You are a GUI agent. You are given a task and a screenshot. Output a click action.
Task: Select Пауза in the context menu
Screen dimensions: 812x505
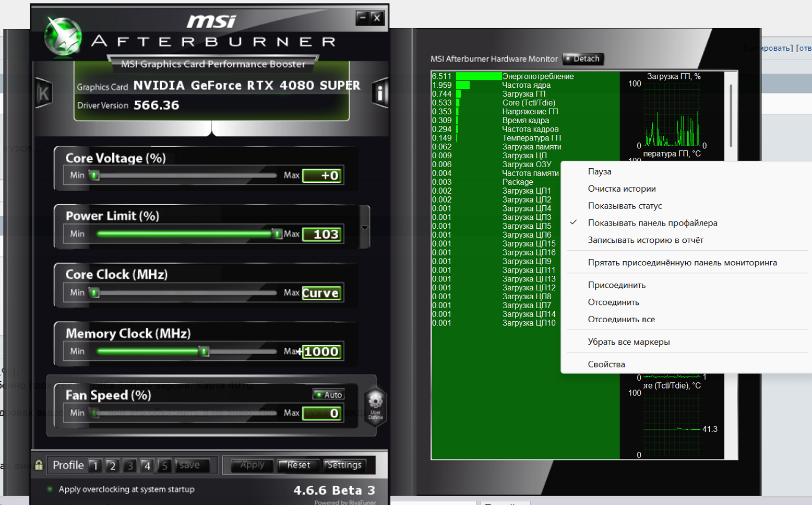coord(599,171)
